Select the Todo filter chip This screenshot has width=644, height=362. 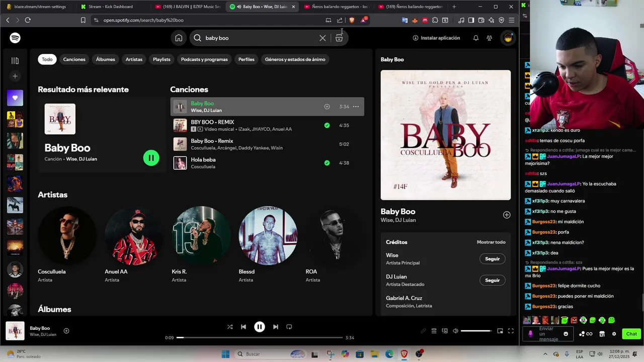(47, 59)
